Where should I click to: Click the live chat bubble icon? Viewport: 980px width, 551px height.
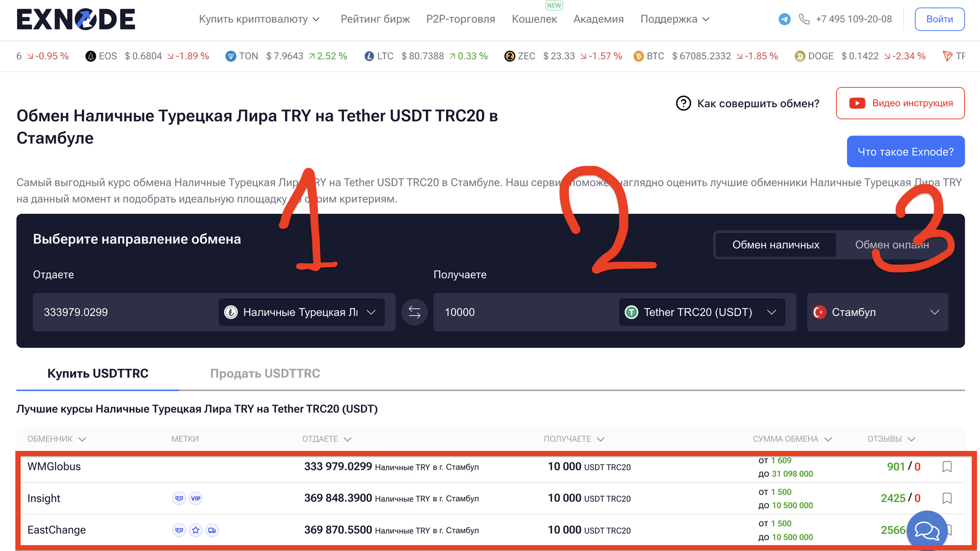tap(927, 530)
